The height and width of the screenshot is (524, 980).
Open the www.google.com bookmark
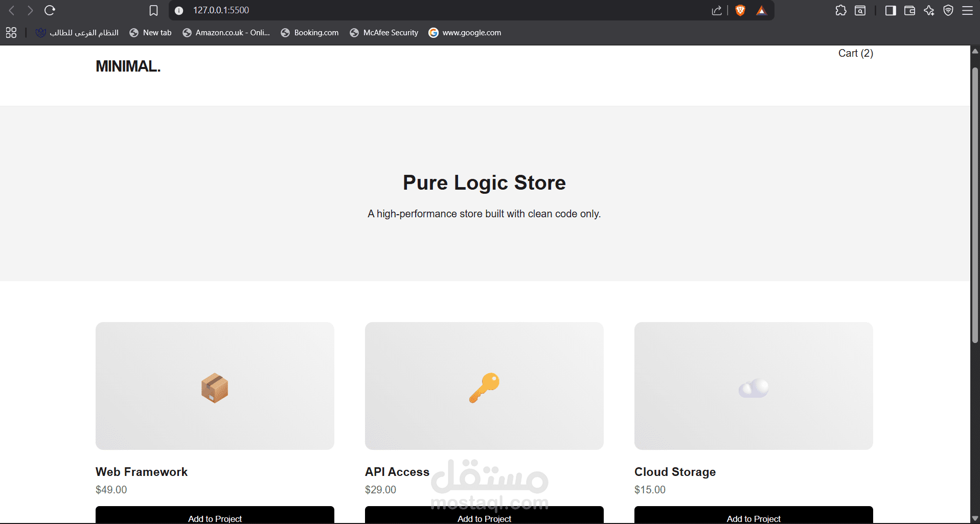(465, 33)
